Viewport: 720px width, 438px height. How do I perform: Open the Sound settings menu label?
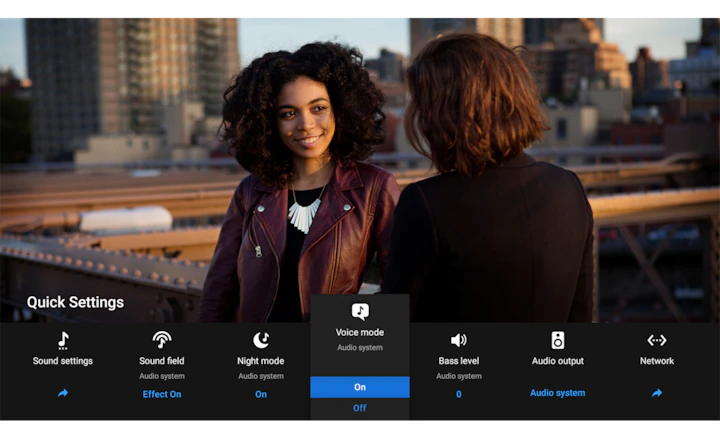pyautogui.click(x=63, y=361)
